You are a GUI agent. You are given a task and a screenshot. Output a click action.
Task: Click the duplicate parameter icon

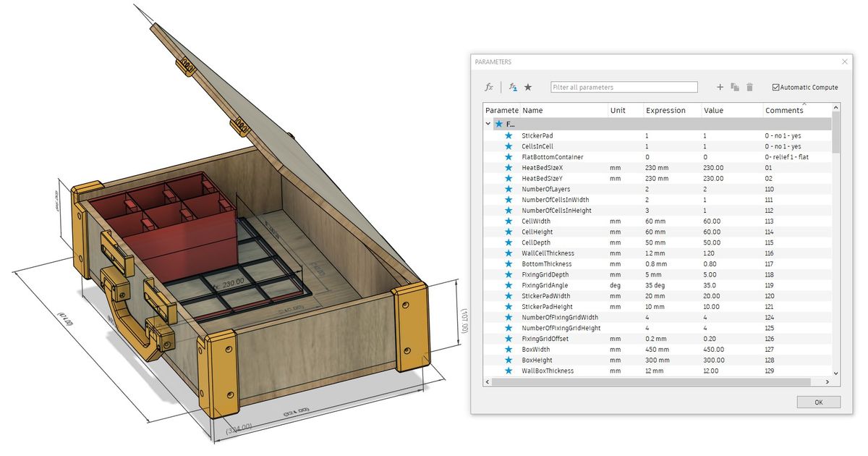(734, 87)
